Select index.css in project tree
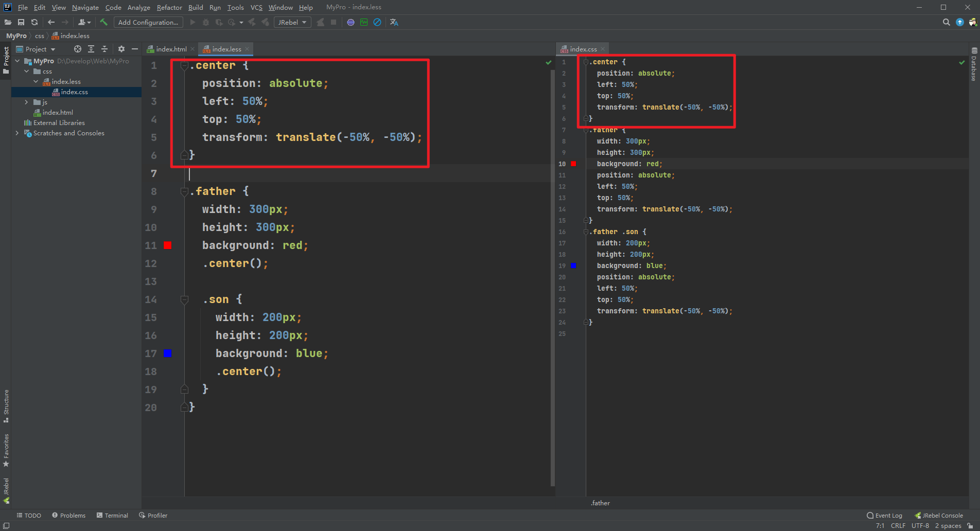This screenshot has height=531, width=980. tap(74, 92)
